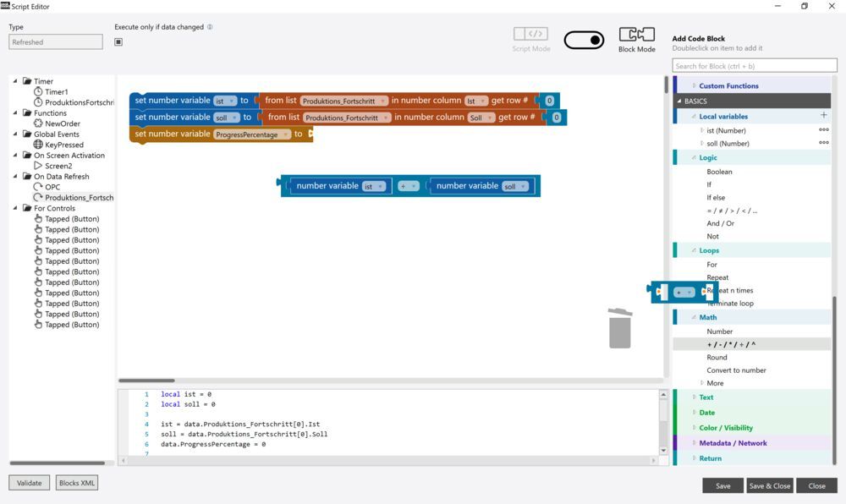Flip the Script/Block mode toggle switch

click(x=585, y=39)
